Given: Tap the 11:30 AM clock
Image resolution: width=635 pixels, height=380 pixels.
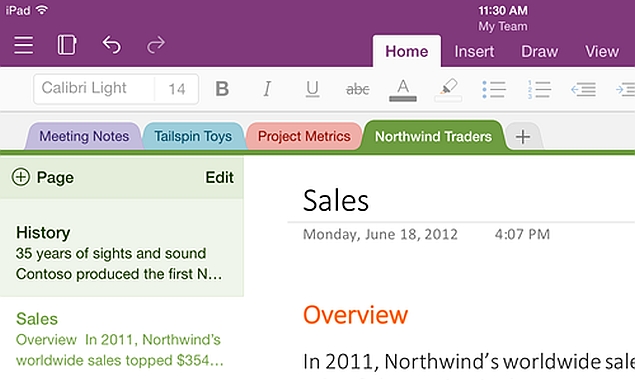Looking at the screenshot, I should pos(503,10).
